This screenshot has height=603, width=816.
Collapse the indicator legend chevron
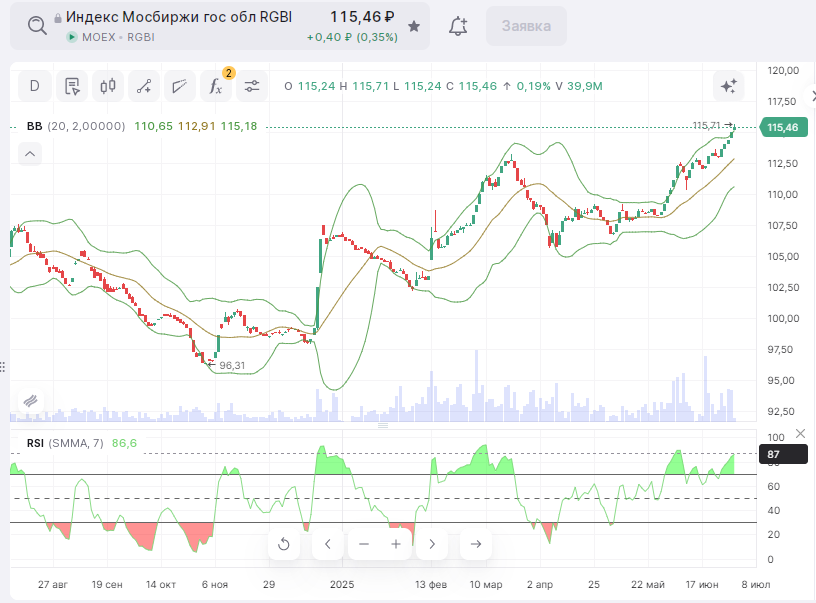[x=30, y=154]
